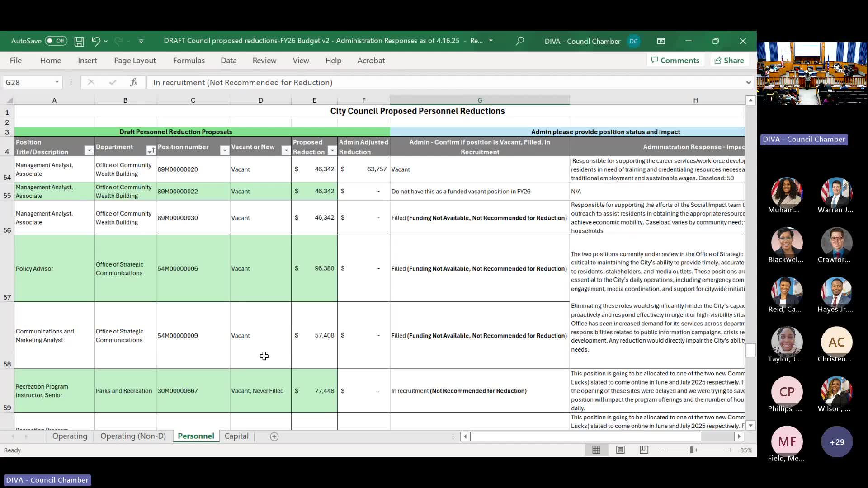The height and width of the screenshot is (488, 868).
Task: Open the Home ribbon tab
Action: [51, 61]
